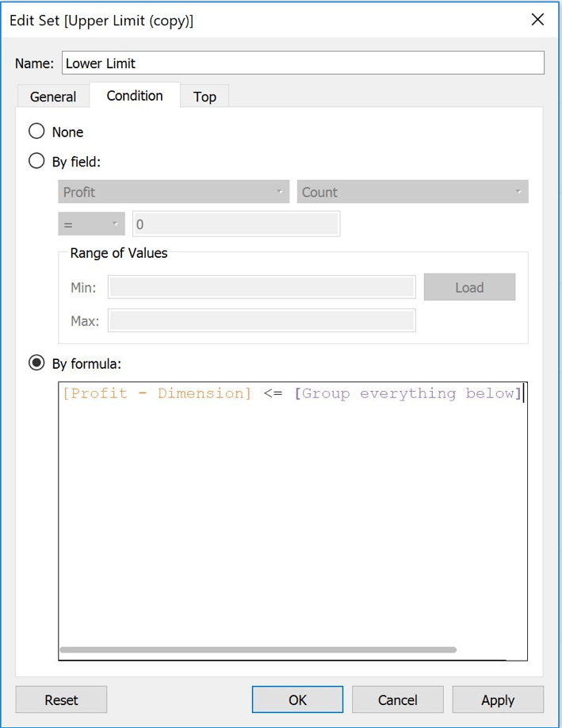Click the Reset button

coord(61,699)
